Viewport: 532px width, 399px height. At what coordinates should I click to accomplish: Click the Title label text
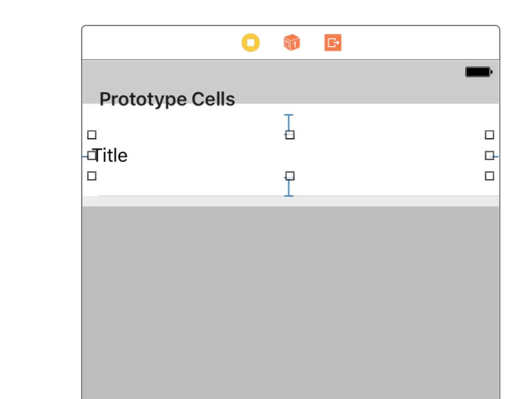click(x=110, y=156)
